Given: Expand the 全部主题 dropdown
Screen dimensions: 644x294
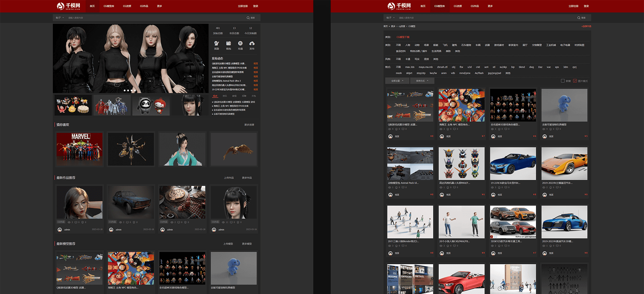Looking at the screenshot, I should pos(397,81).
